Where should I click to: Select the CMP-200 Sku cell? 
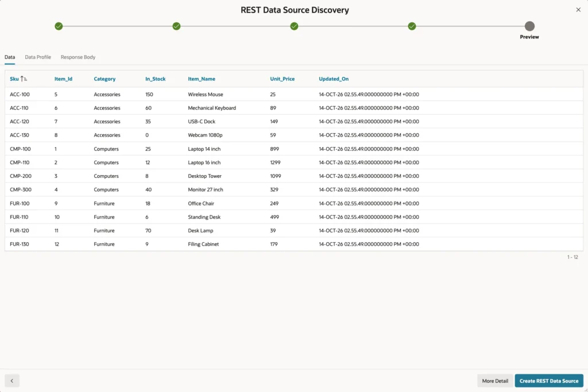click(x=21, y=176)
